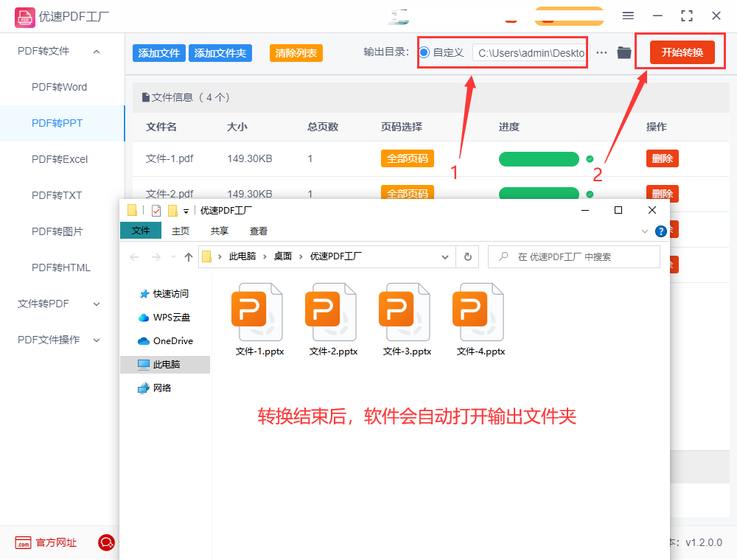Open the 文件-2.pptx file icon
The width and height of the screenshot is (737, 560).
pyautogui.click(x=331, y=312)
